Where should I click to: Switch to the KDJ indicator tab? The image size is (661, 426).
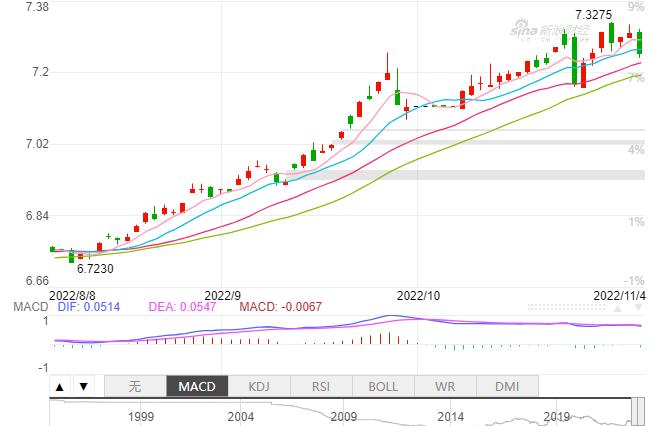(x=259, y=387)
